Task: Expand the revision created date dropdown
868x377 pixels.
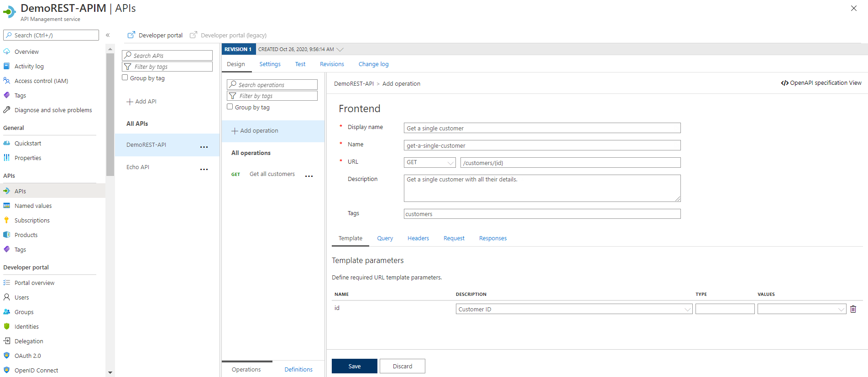Action: (x=340, y=49)
